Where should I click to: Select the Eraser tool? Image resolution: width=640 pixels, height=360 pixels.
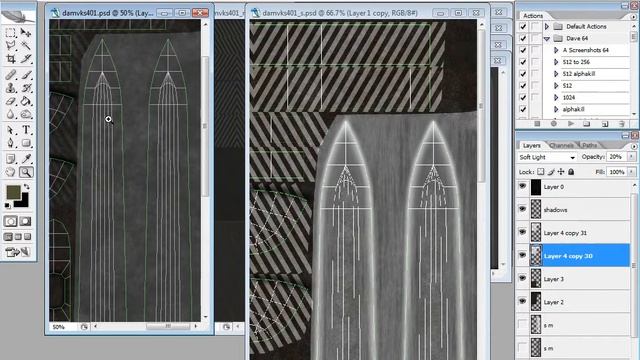click(x=11, y=101)
